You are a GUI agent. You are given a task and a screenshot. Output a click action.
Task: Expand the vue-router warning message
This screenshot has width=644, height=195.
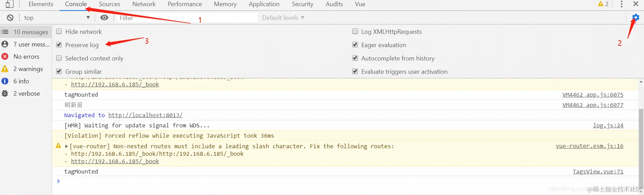[66, 146]
